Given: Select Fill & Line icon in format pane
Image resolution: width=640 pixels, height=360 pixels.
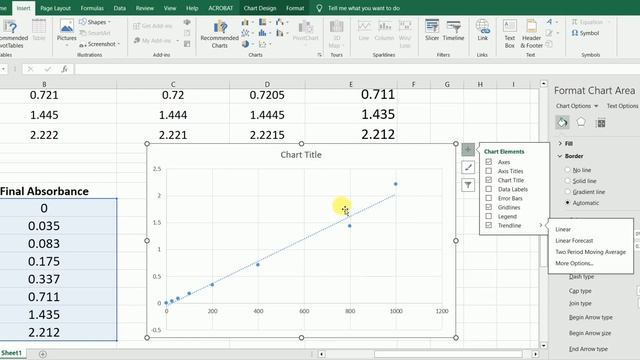Looking at the screenshot, I should tap(562, 122).
